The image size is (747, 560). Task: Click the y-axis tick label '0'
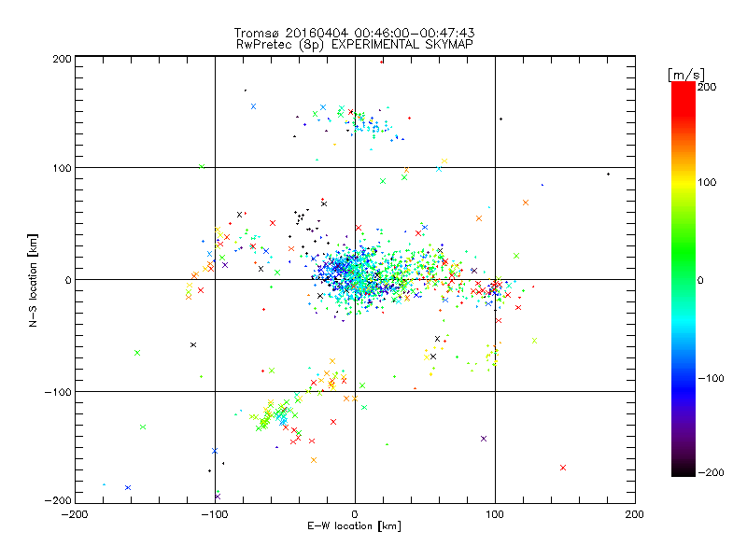point(68,280)
